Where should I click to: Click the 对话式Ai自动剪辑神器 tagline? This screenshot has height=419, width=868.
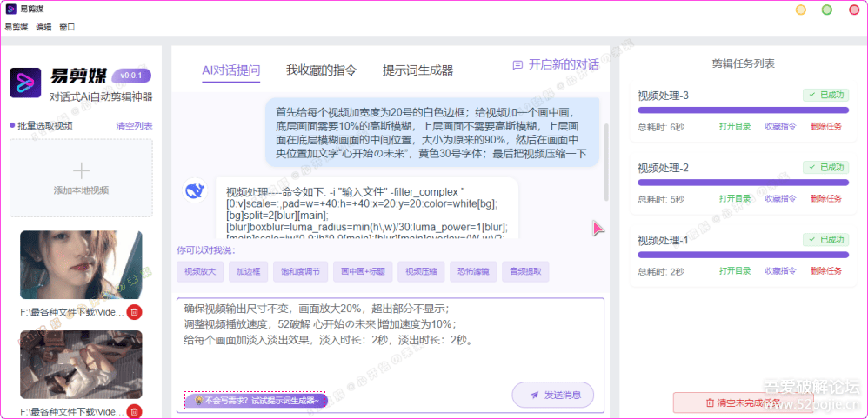101,97
